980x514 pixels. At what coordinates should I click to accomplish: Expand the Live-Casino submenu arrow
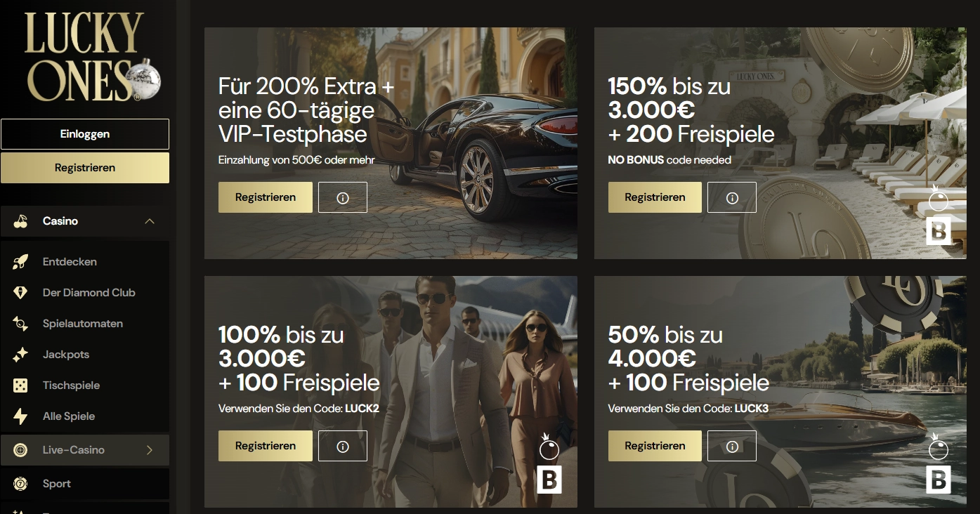click(x=149, y=450)
